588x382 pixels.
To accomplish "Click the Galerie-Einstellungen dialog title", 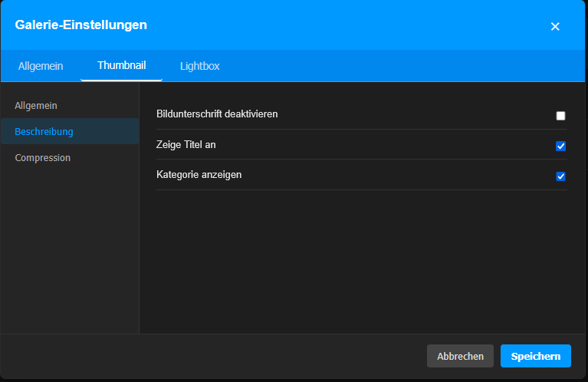I will point(81,25).
